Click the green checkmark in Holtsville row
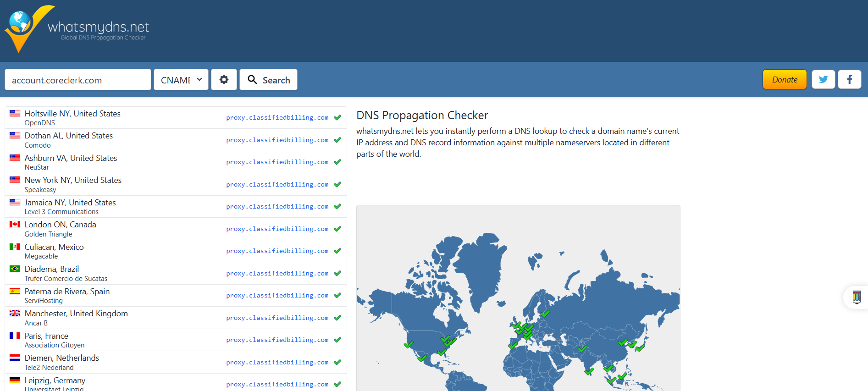The width and height of the screenshot is (868, 391). [x=337, y=117]
